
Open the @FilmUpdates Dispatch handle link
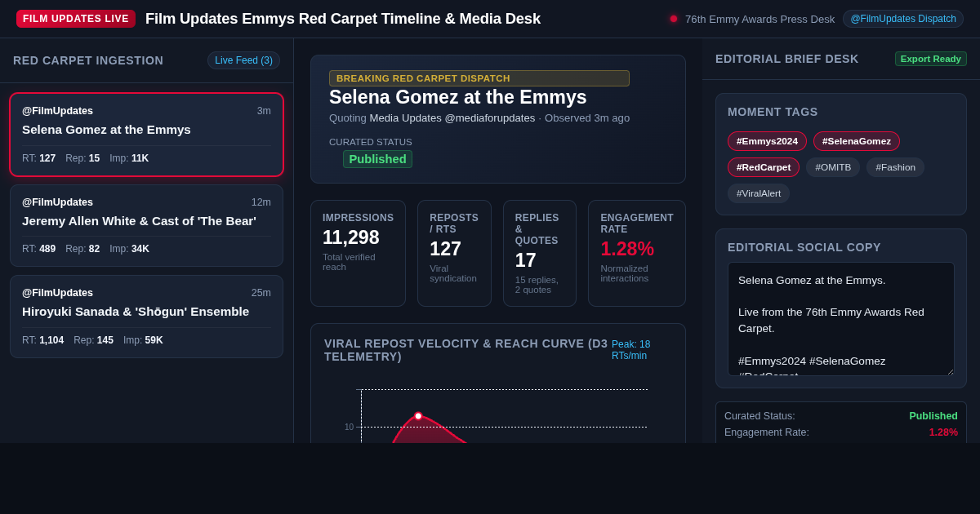coord(903,19)
